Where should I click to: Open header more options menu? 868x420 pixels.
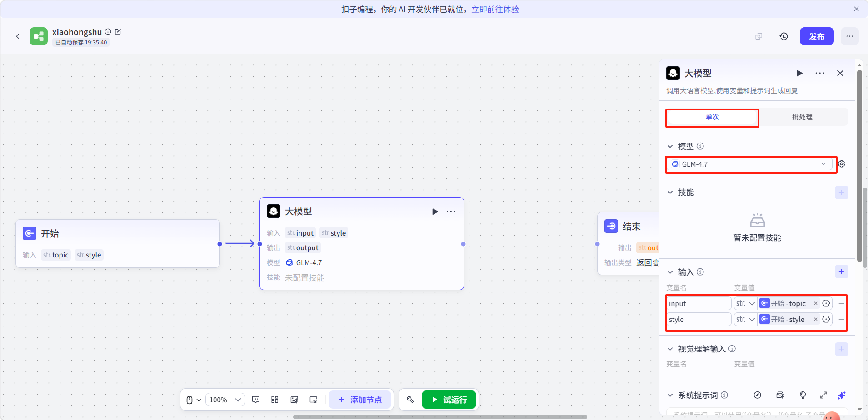(x=849, y=36)
